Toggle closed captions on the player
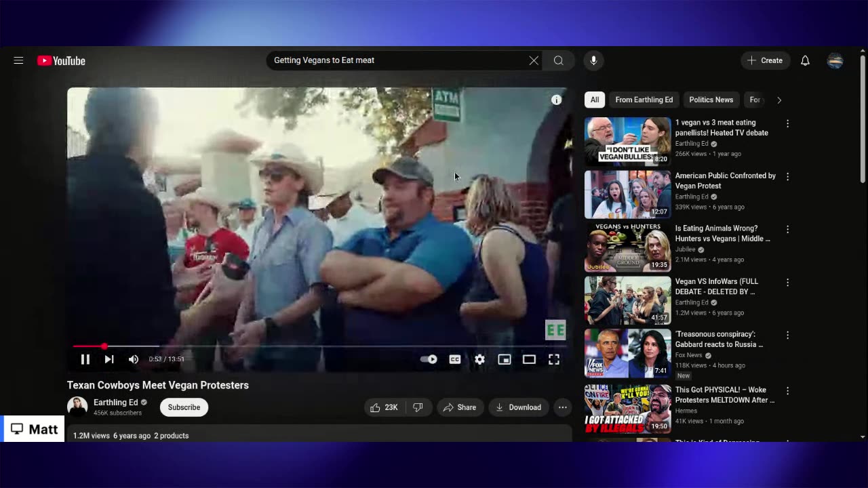This screenshot has height=488, width=868. (x=454, y=359)
